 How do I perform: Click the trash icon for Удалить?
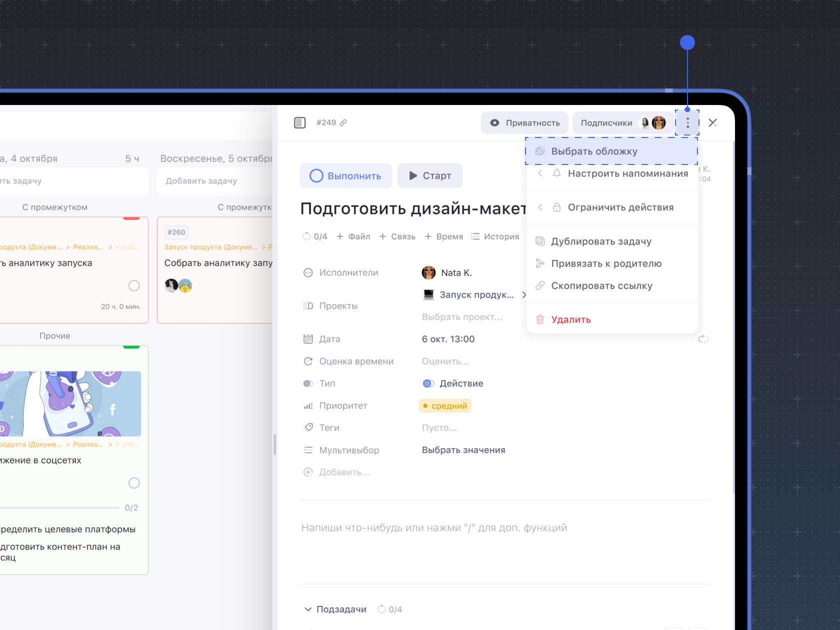(x=540, y=319)
